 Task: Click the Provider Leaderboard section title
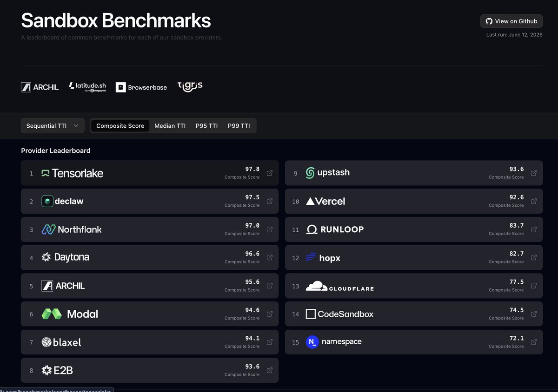pos(56,151)
